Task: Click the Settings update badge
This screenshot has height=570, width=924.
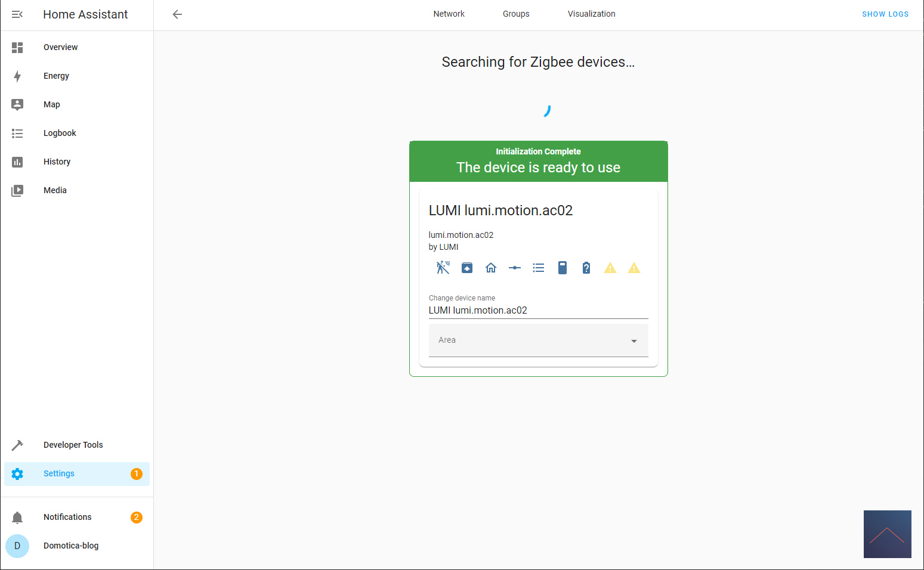Action: (x=137, y=473)
